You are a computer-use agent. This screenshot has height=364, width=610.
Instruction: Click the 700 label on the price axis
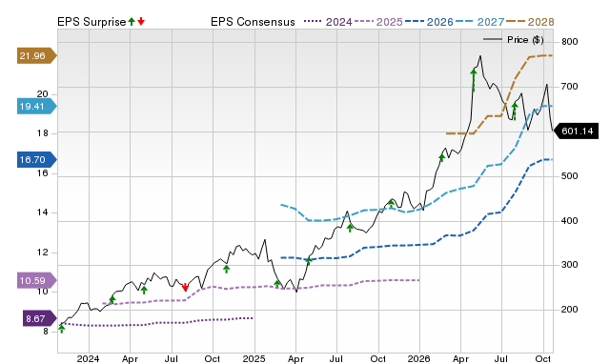tap(570, 87)
